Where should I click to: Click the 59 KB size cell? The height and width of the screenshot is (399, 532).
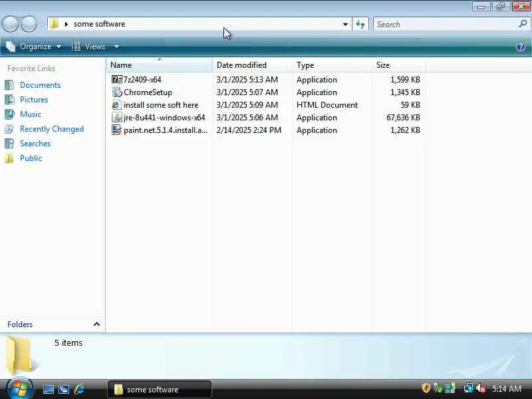(x=410, y=105)
